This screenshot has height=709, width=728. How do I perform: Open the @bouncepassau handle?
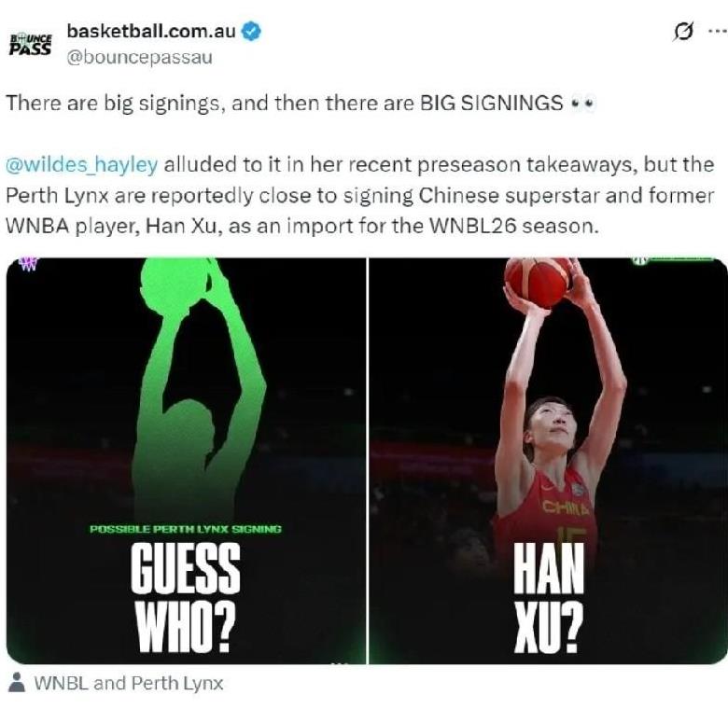coord(140,58)
